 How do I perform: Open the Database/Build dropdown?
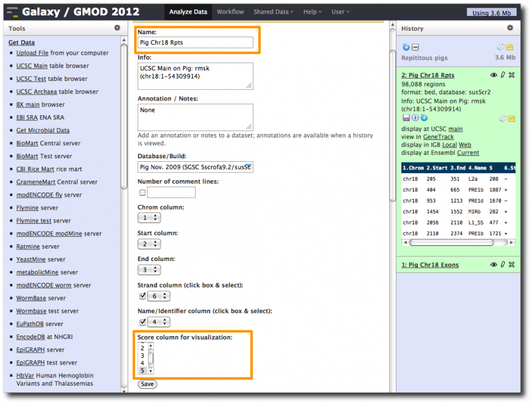point(196,167)
